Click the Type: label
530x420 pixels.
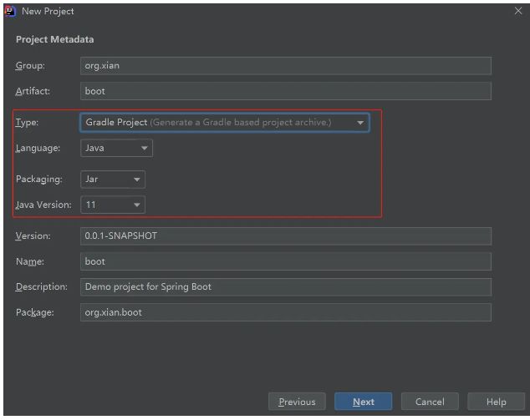point(27,123)
